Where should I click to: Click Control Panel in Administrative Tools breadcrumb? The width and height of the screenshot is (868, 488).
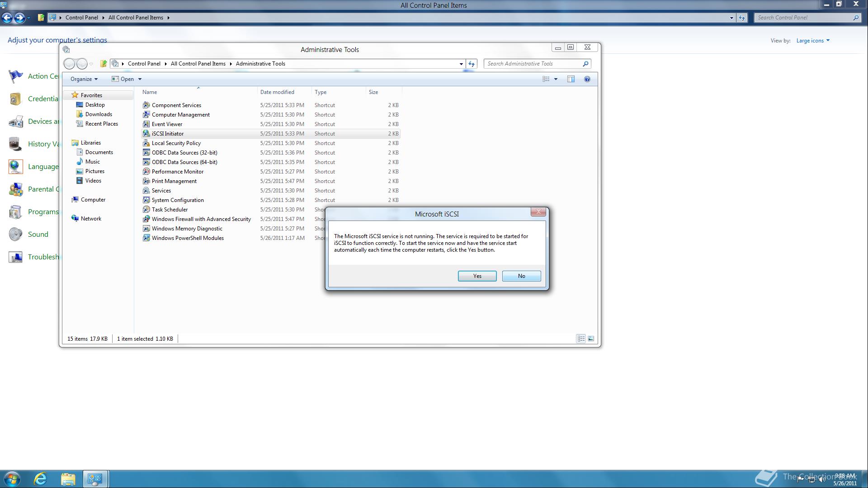pos(144,64)
